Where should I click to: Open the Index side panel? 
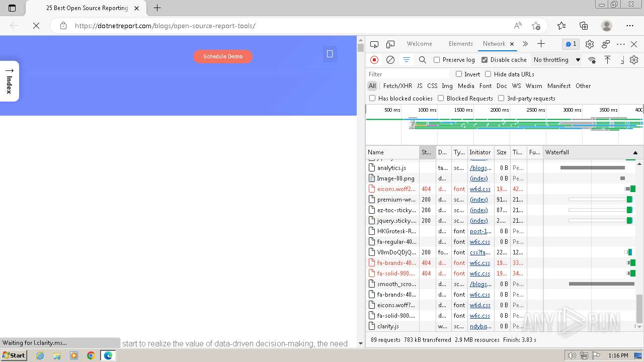[x=9, y=81]
